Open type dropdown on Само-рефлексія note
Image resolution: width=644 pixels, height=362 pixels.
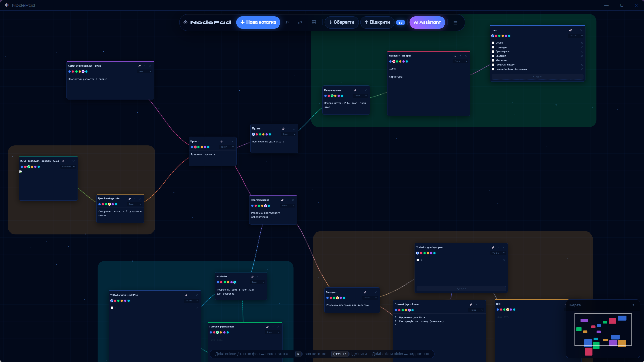tap(145, 71)
